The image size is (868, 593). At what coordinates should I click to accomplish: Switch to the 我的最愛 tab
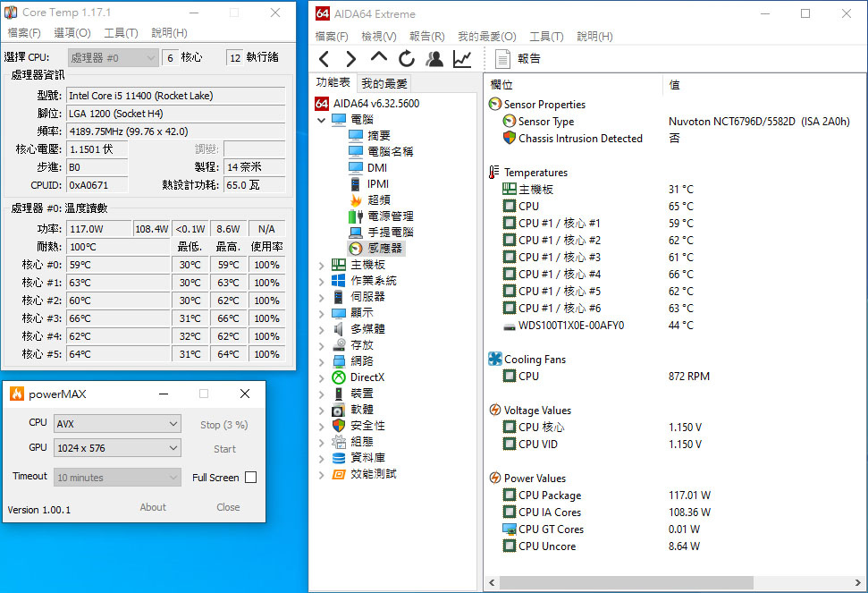tap(384, 83)
